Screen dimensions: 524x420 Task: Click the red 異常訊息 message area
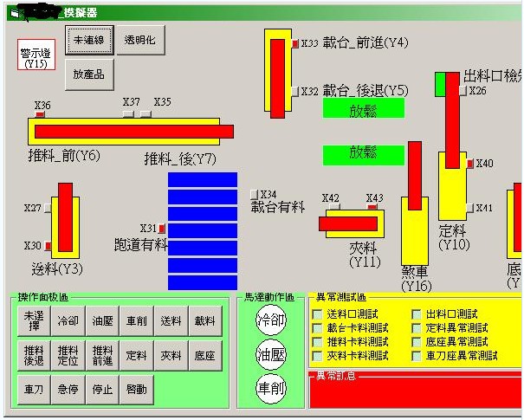(x=414, y=393)
